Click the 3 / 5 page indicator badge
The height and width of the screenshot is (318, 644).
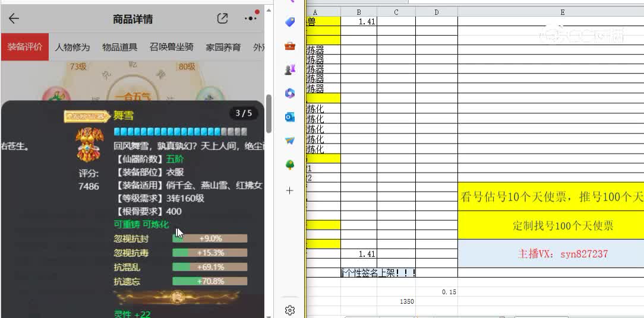(244, 113)
